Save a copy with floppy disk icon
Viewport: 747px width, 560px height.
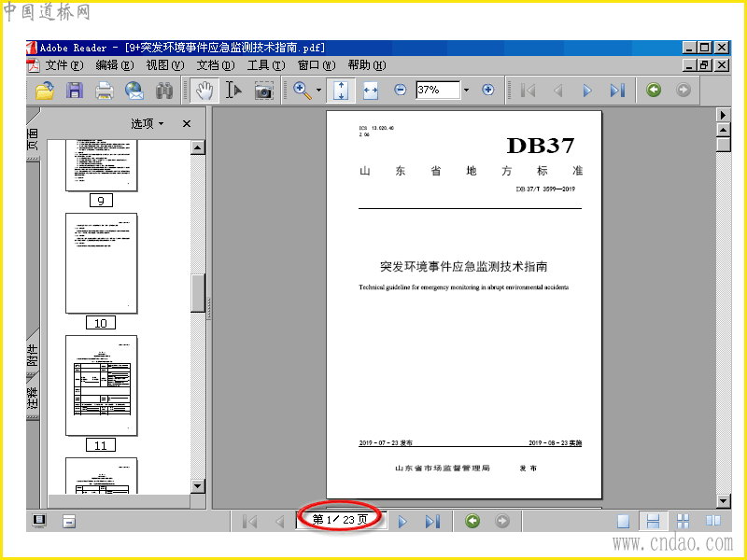[75, 90]
